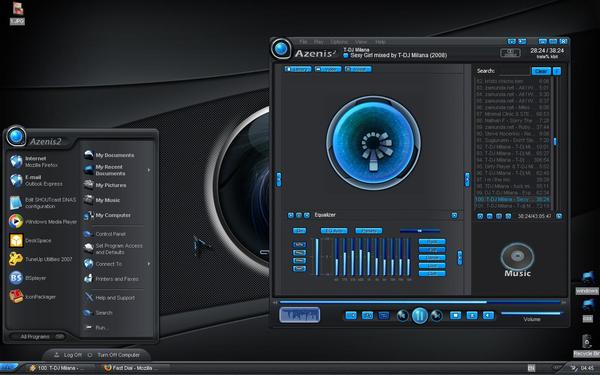Click arrow handle beside equalizer preset buttons
This screenshot has width=600, height=375.
pyautogui.click(x=460, y=258)
